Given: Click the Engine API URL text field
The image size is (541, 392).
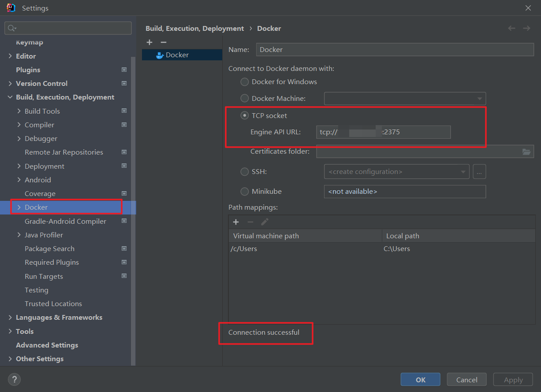Looking at the screenshot, I should [x=383, y=132].
